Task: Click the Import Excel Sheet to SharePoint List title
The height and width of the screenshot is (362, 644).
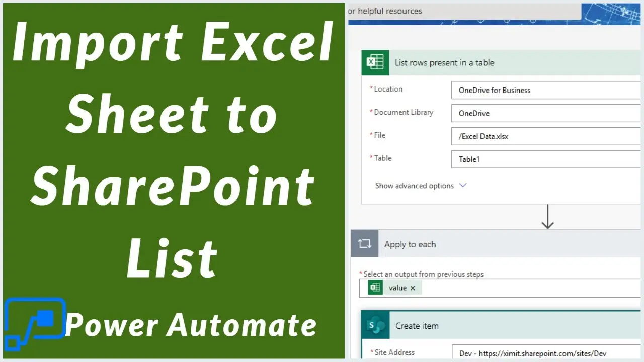Action: click(x=174, y=151)
